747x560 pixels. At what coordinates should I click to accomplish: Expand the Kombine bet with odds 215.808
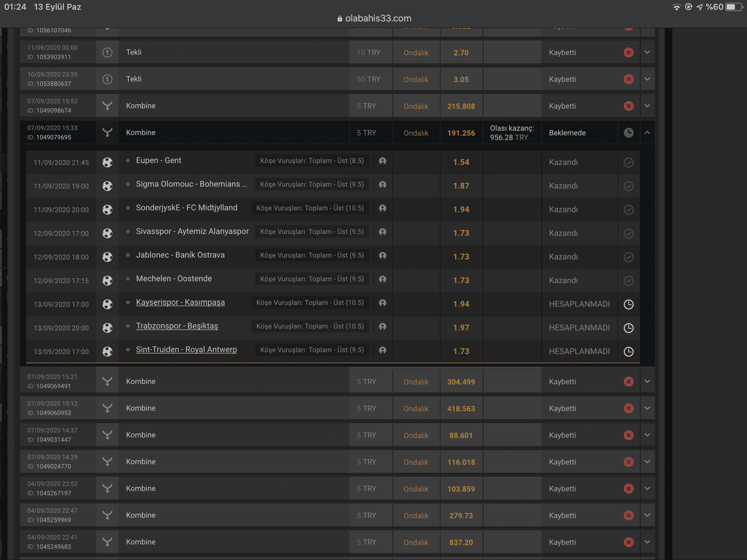[647, 106]
